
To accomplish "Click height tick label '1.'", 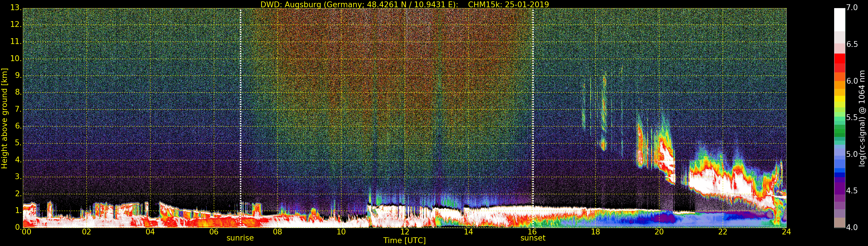I will (18, 210).
